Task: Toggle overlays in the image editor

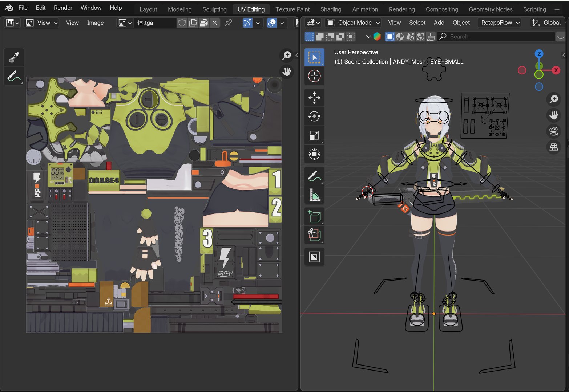Action: (271, 23)
